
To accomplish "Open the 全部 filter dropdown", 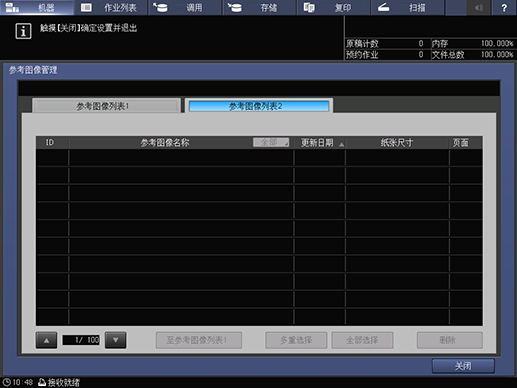I will click(271, 142).
